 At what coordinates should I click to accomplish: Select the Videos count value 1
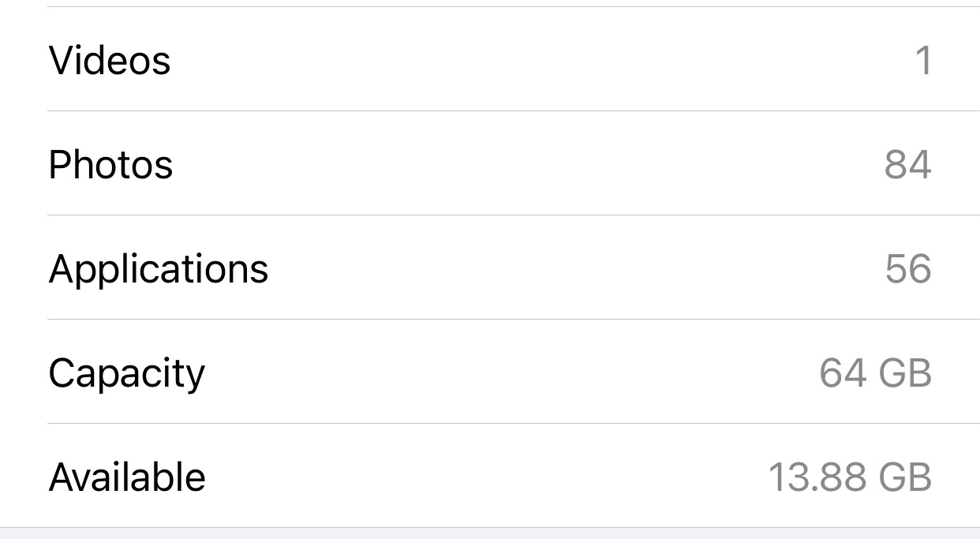923,61
